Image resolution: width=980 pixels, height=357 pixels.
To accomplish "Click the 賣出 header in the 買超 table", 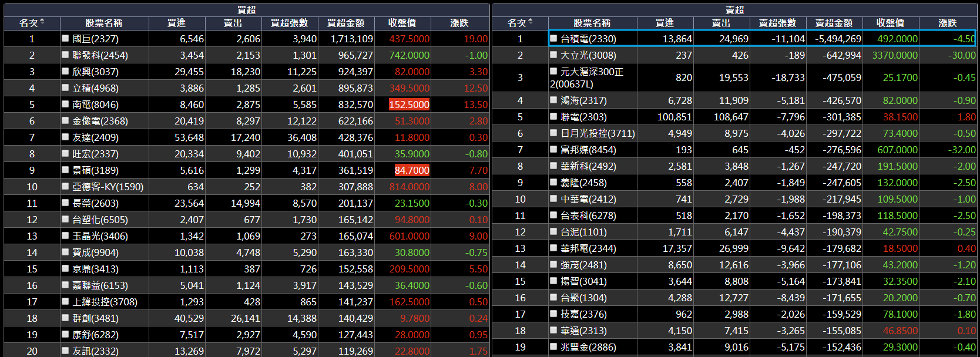I will [233, 23].
